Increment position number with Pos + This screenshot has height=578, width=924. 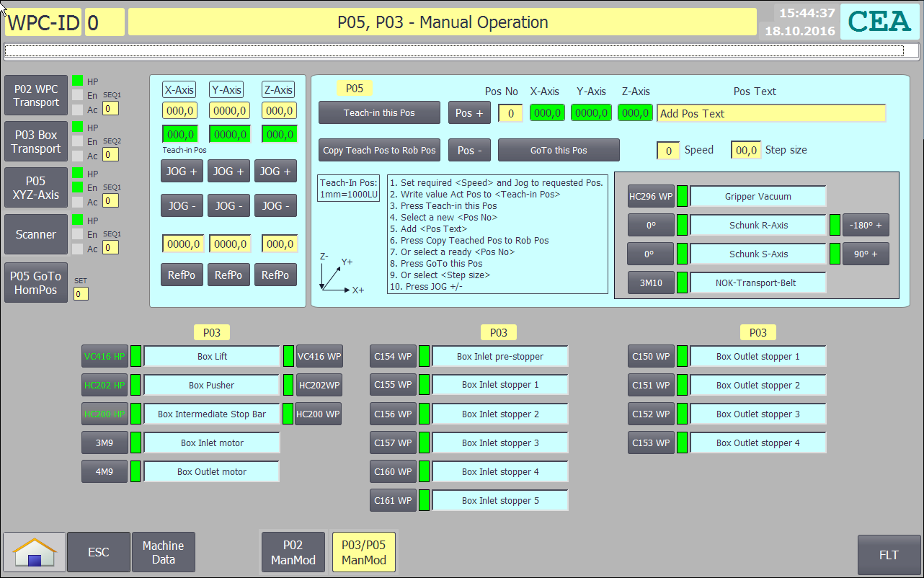pyautogui.click(x=470, y=113)
